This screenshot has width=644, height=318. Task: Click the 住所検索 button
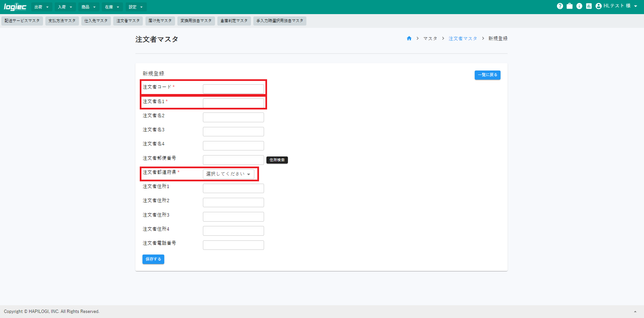click(277, 160)
